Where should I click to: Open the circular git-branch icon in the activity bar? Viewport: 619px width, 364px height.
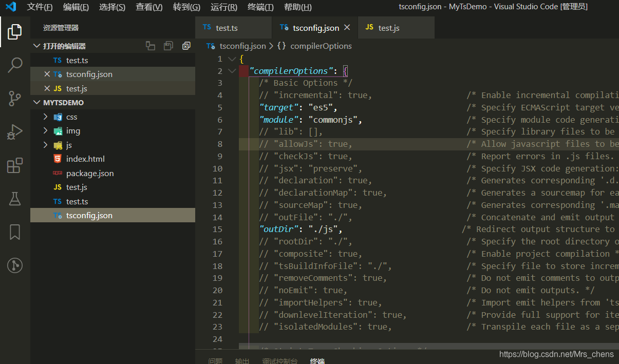15,265
